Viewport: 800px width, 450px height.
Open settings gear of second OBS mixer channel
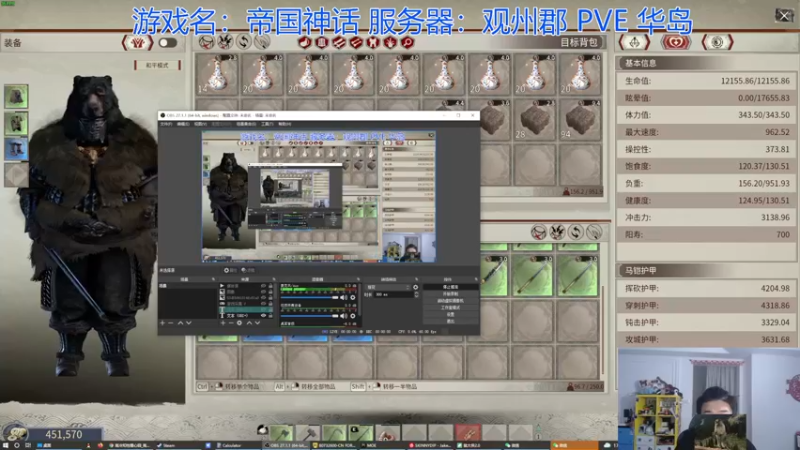[353, 316]
